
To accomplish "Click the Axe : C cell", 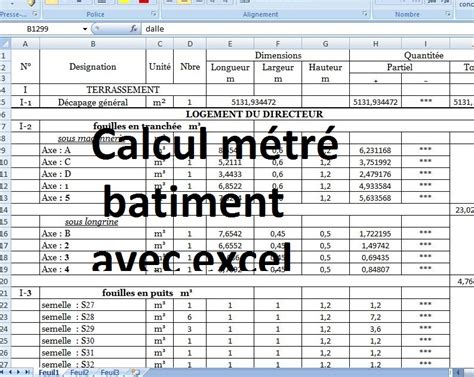I will (x=93, y=162).
